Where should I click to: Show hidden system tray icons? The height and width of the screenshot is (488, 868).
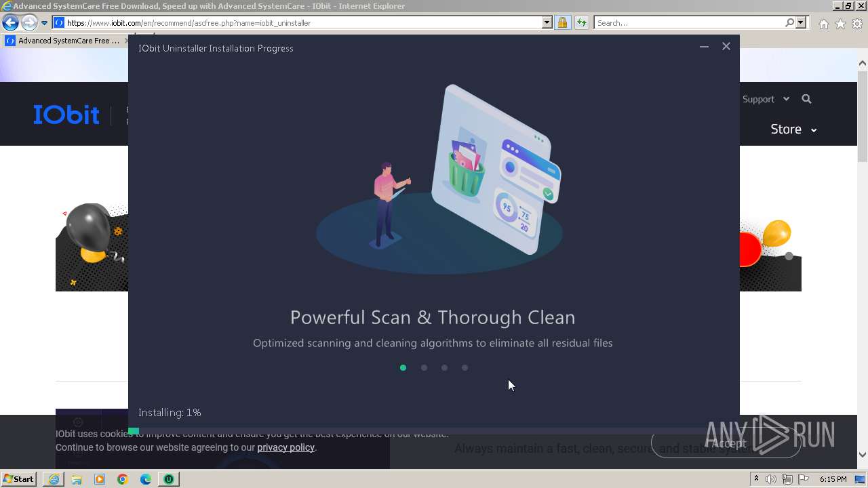756,479
